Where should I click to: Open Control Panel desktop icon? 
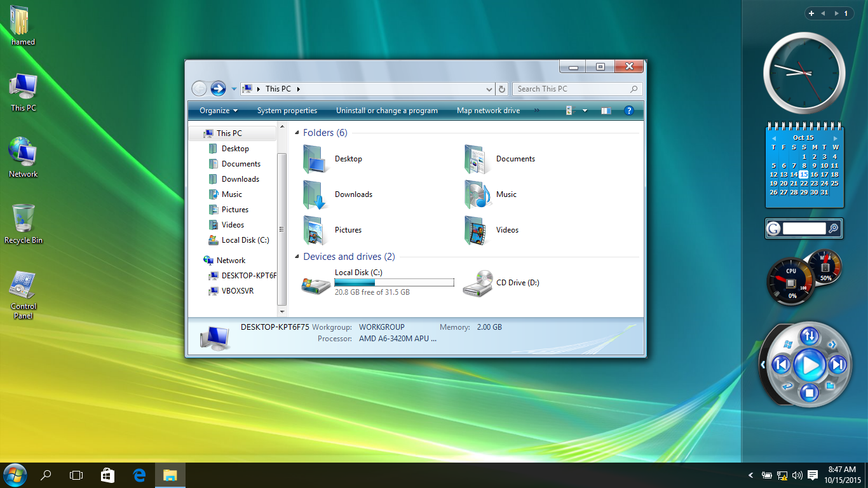pos(24,286)
